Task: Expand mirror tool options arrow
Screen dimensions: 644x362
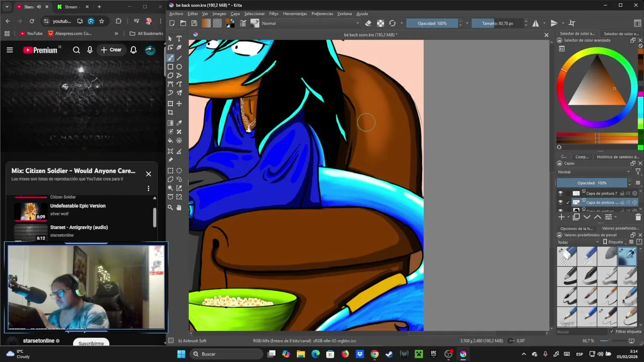Action: pos(543,23)
